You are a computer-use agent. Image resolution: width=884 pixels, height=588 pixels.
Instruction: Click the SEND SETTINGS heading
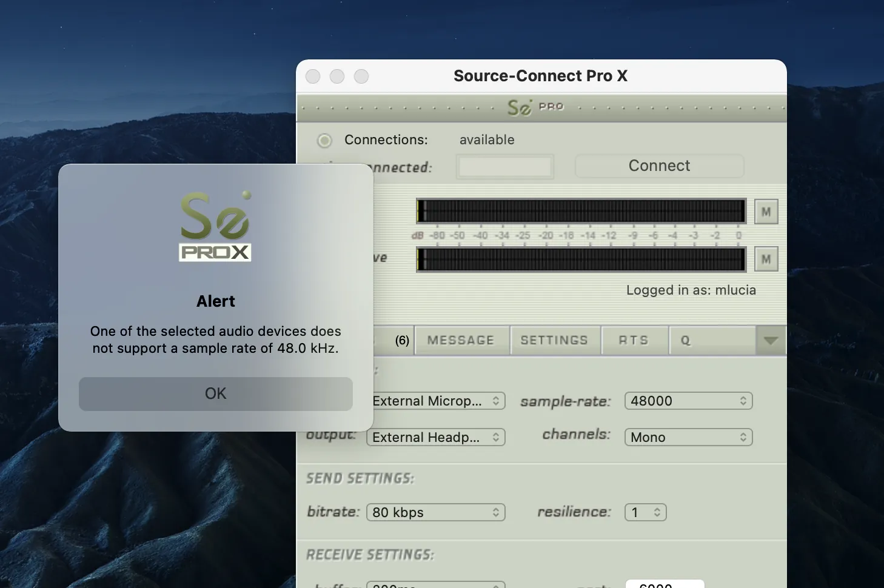click(x=360, y=478)
